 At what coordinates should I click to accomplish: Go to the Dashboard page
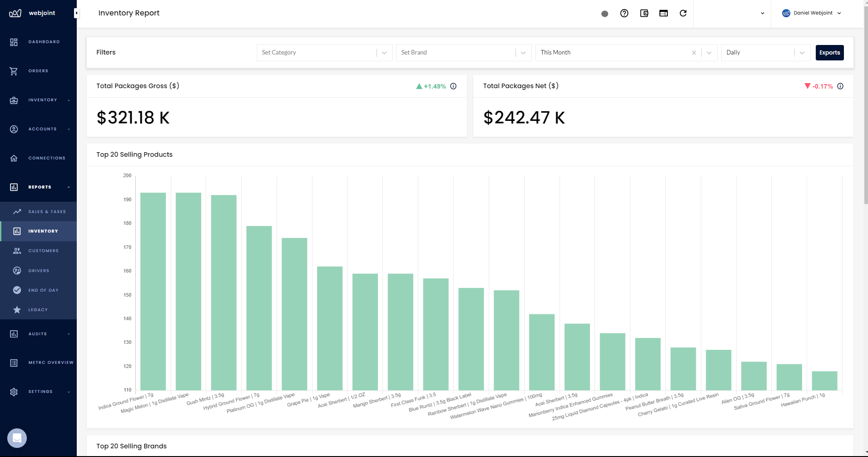click(44, 42)
